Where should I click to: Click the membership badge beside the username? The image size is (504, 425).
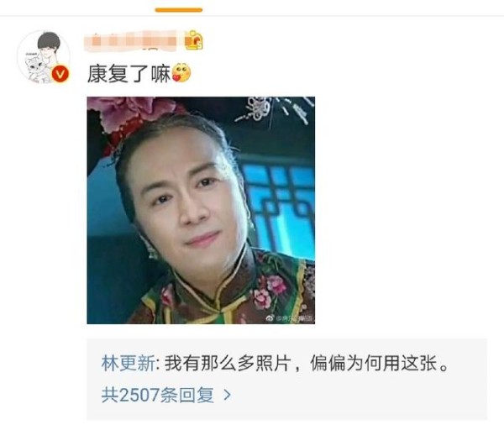point(194,39)
